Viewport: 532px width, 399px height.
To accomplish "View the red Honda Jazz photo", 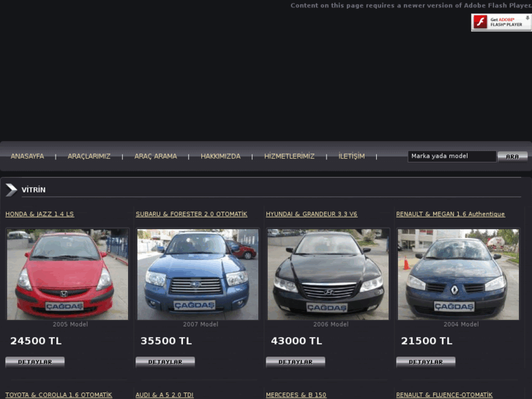I will point(67,275).
